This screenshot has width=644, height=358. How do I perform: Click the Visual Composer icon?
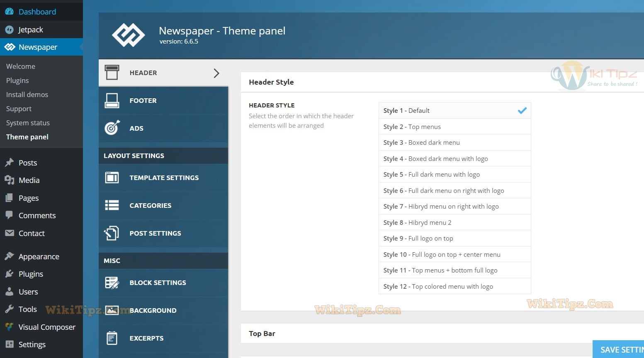coord(9,327)
